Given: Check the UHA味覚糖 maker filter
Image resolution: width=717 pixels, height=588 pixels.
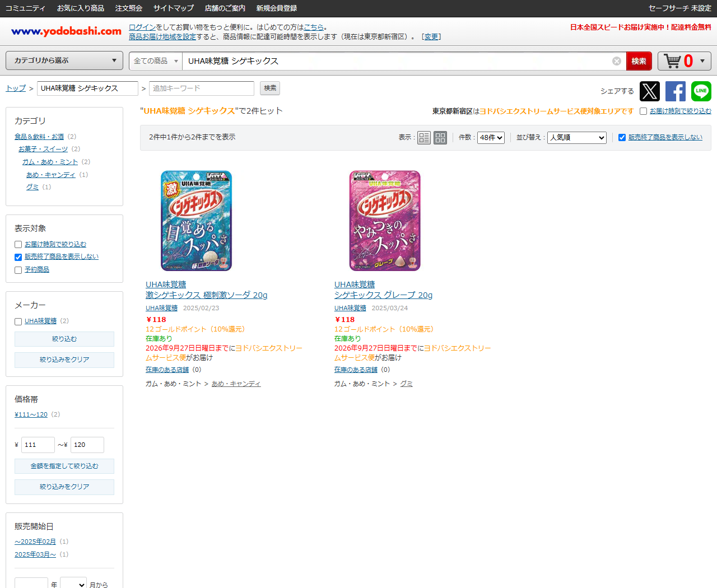Looking at the screenshot, I should (x=18, y=321).
